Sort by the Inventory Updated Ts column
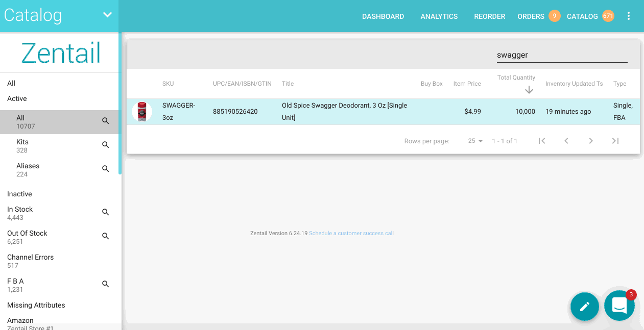The width and height of the screenshot is (644, 330). pyautogui.click(x=574, y=84)
